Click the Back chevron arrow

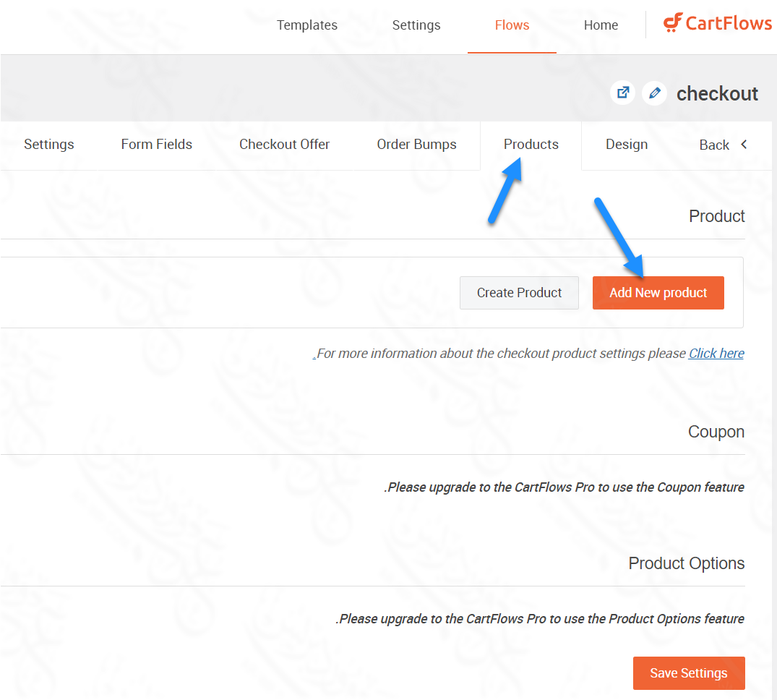(744, 145)
